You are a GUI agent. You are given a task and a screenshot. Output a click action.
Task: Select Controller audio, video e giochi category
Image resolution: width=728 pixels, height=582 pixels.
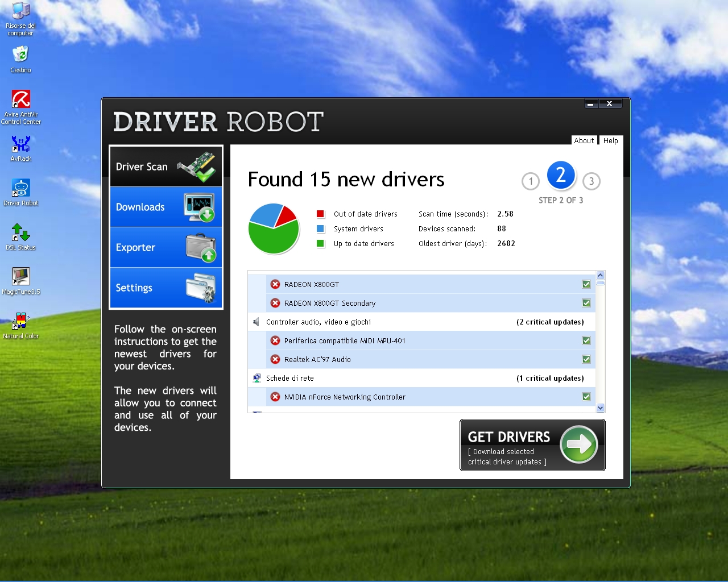pyautogui.click(x=421, y=322)
